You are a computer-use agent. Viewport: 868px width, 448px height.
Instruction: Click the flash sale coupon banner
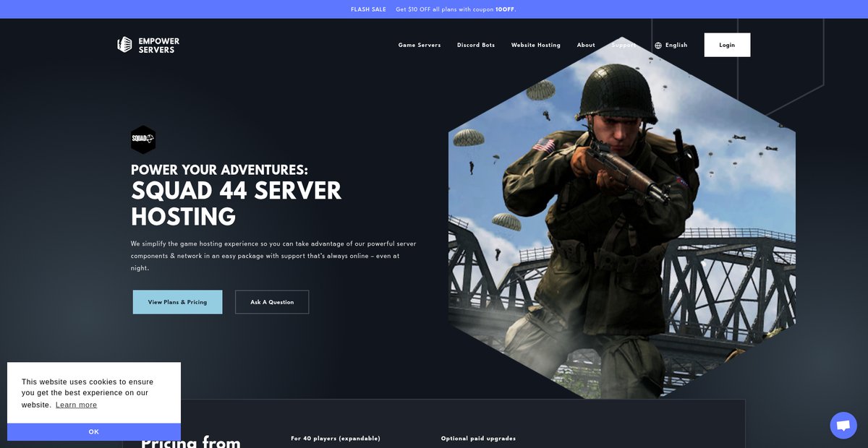pos(434,9)
